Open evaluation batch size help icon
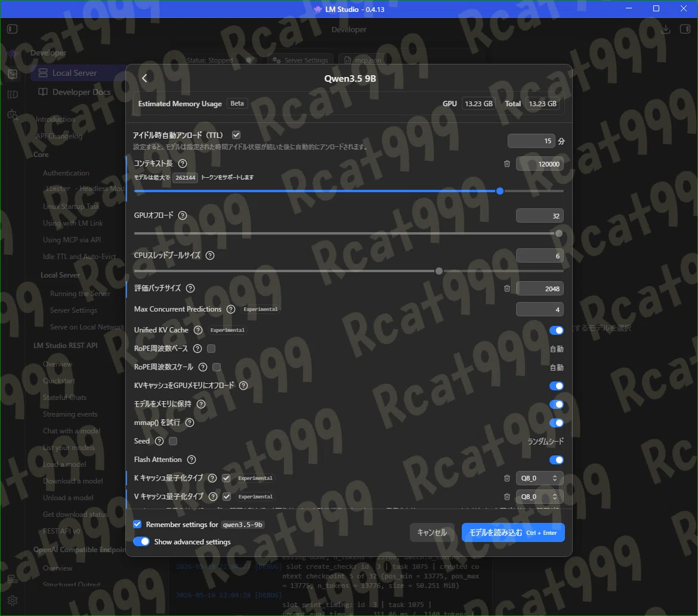 [190, 288]
